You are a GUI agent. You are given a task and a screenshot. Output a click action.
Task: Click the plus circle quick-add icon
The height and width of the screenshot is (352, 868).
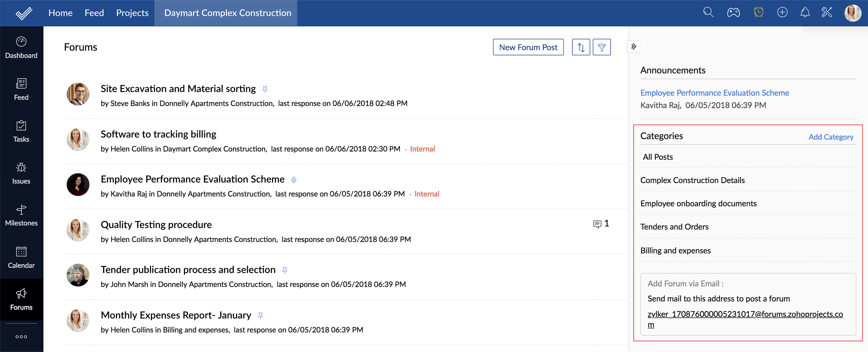(782, 13)
